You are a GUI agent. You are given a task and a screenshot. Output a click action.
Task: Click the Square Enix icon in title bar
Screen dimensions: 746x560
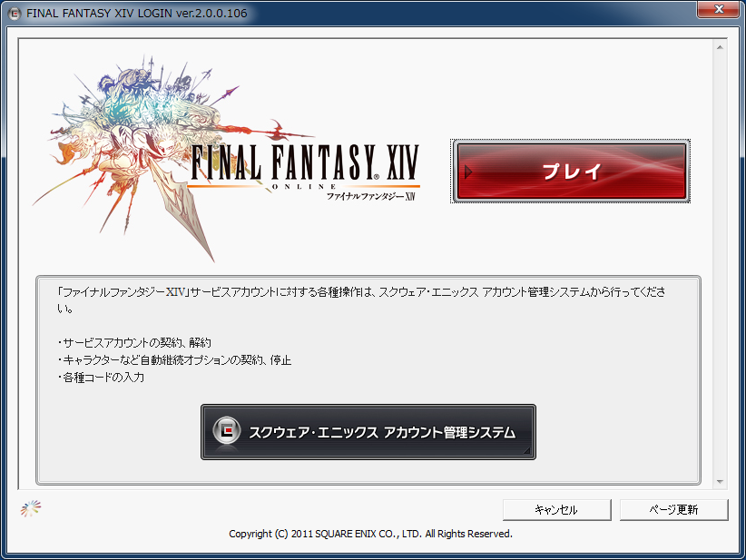pos(15,14)
